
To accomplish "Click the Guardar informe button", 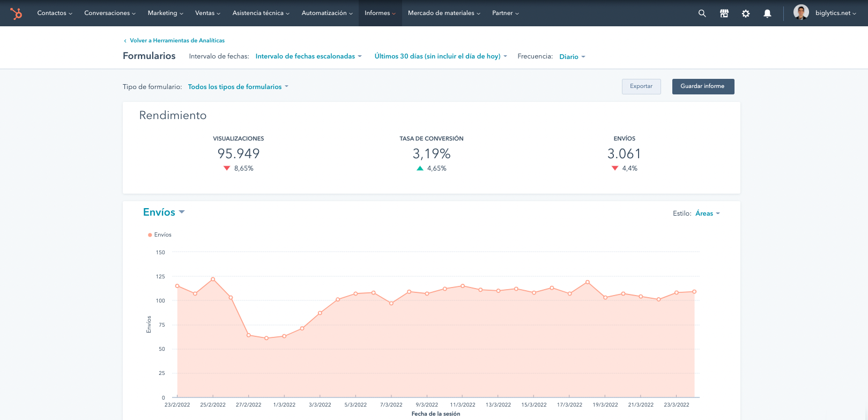I will pyautogui.click(x=703, y=86).
